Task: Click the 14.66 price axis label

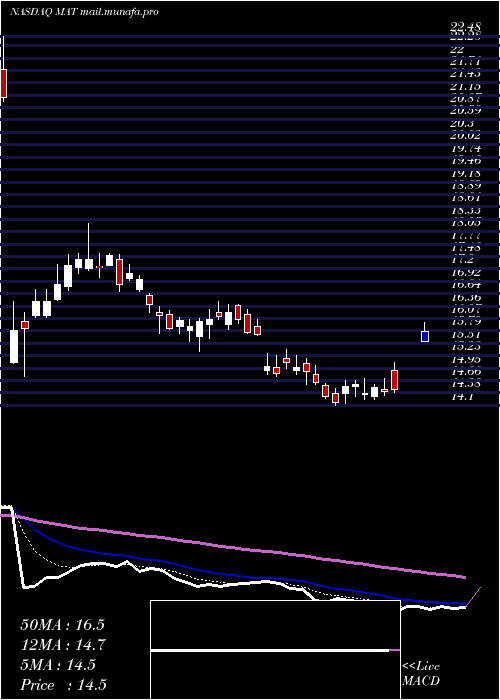Action: pos(465,372)
